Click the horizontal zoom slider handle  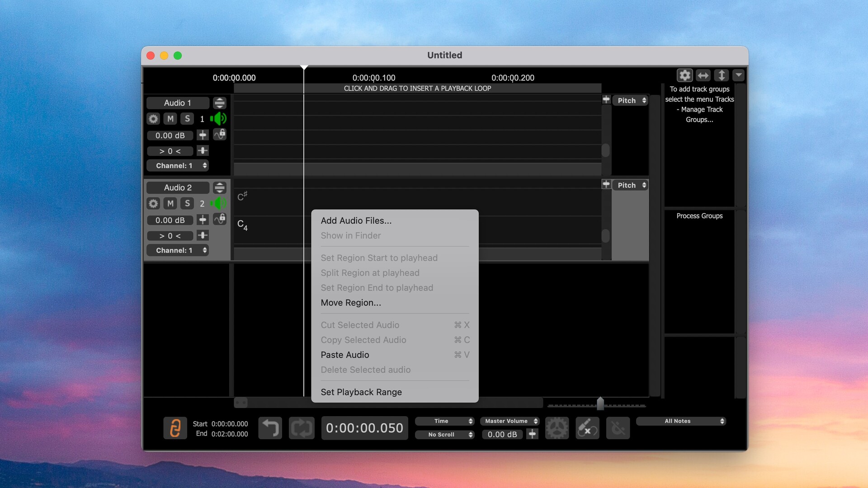600,404
